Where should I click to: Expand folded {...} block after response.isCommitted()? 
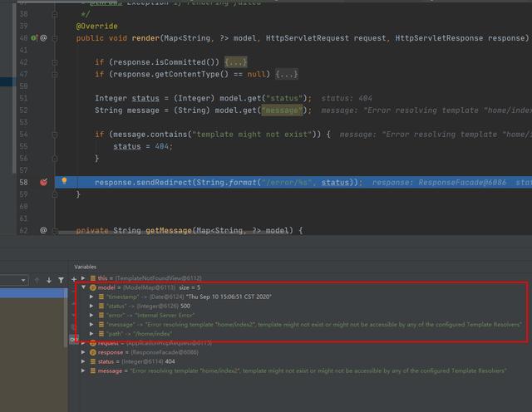coord(236,62)
